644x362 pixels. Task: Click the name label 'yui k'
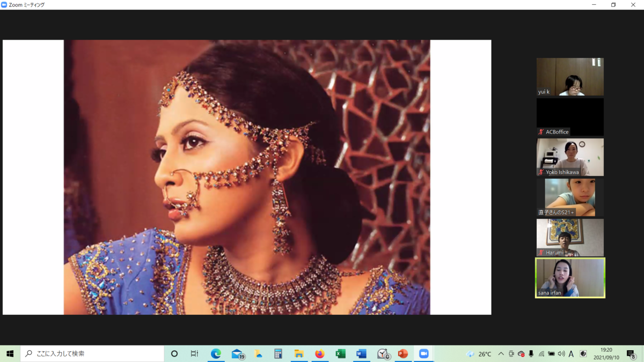[x=544, y=92]
